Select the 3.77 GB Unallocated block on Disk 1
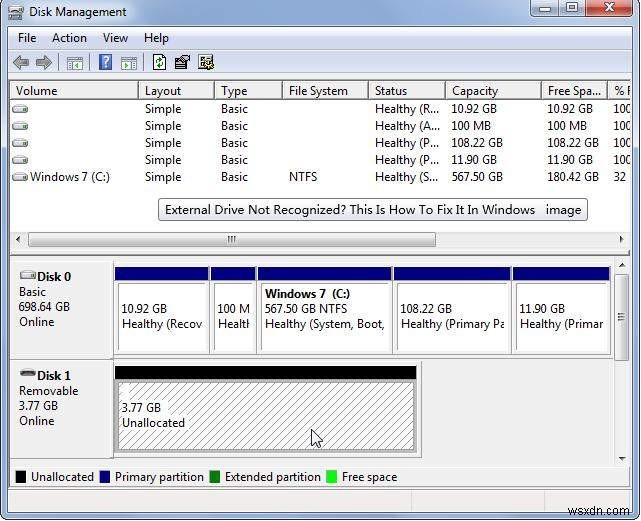 pyautogui.click(x=266, y=410)
